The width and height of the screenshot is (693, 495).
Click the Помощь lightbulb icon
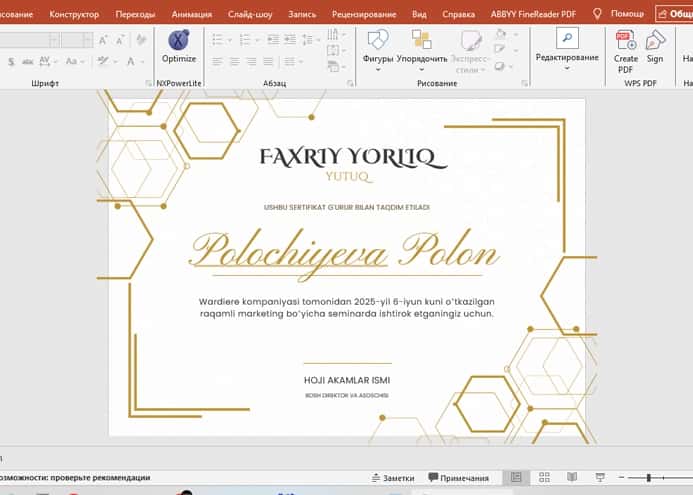pos(597,14)
